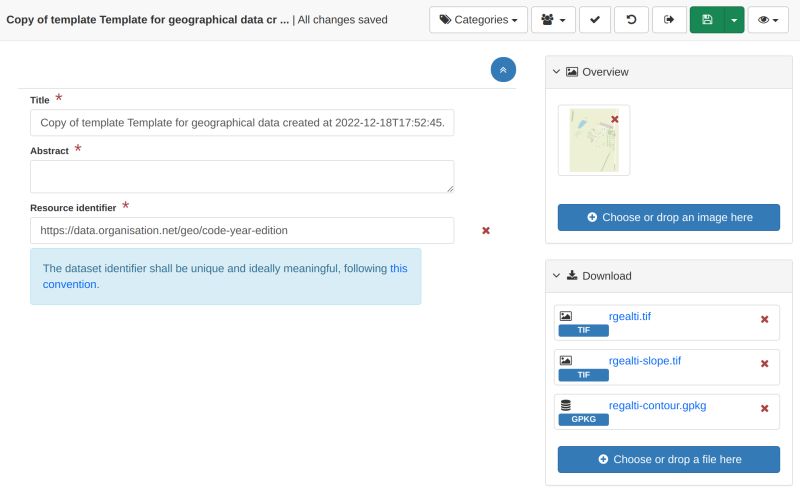This screenshot has height=492, width=800.
Task: Collapse the Download panel
Action: (x=556, y=276)
